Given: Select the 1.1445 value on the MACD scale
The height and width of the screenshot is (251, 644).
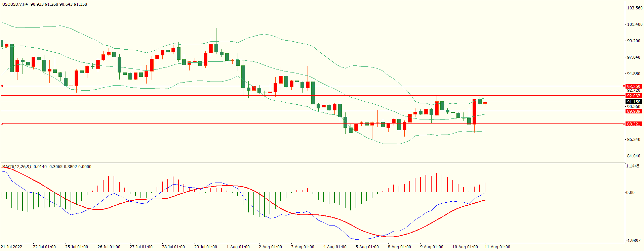Looking at the screenshot, I should 633,166.
